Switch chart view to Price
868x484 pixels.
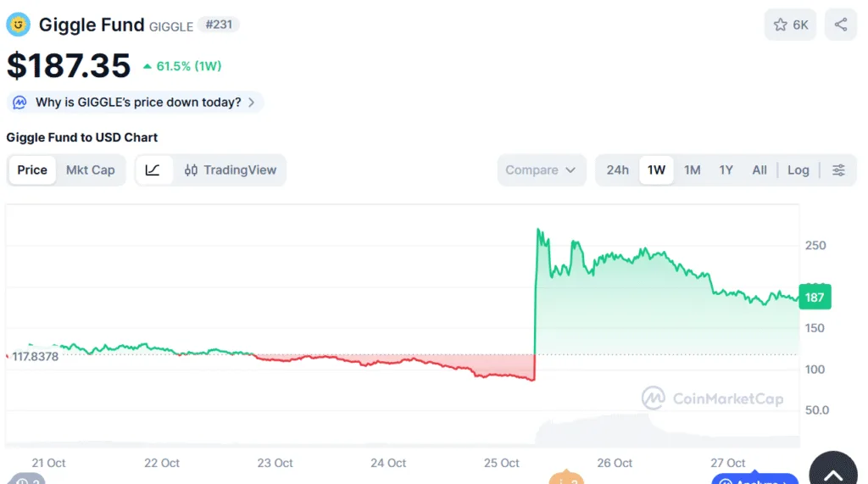tap(32, 170)
